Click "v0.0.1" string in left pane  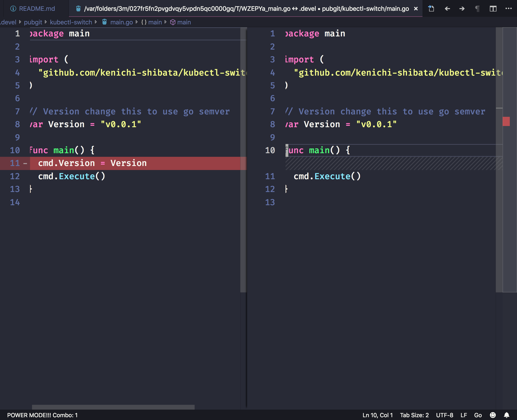[x=121, y=124]
